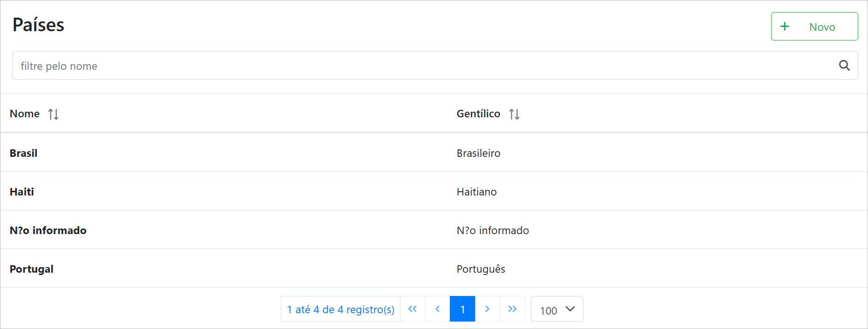
Task: Go to first page of results
Action: tap(413, 309)
